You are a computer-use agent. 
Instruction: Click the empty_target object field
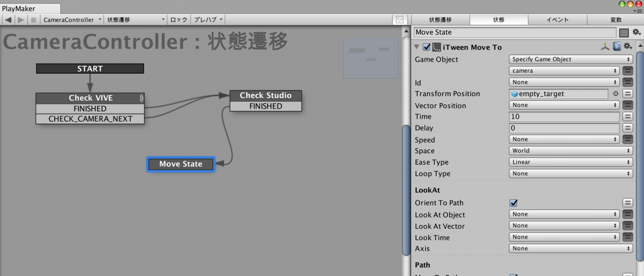tap(559, 94)
